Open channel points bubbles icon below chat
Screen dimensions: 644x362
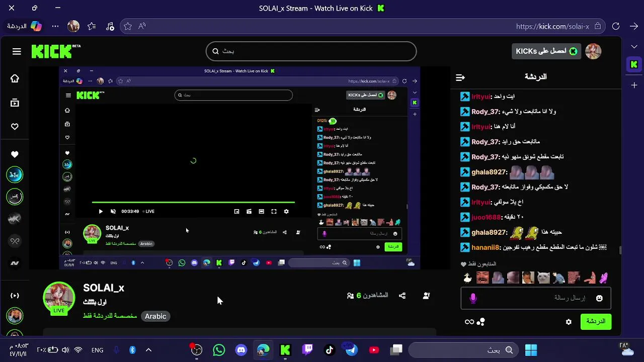(481, 322)
